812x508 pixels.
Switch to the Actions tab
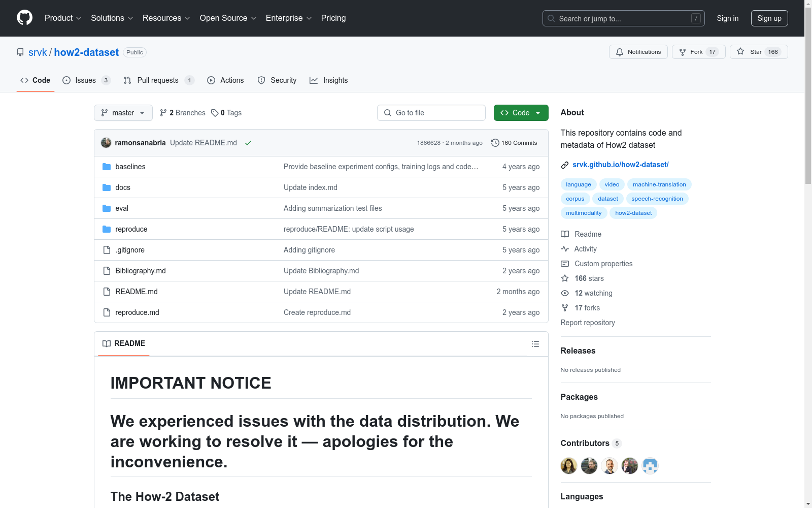[x=225, y=80]
